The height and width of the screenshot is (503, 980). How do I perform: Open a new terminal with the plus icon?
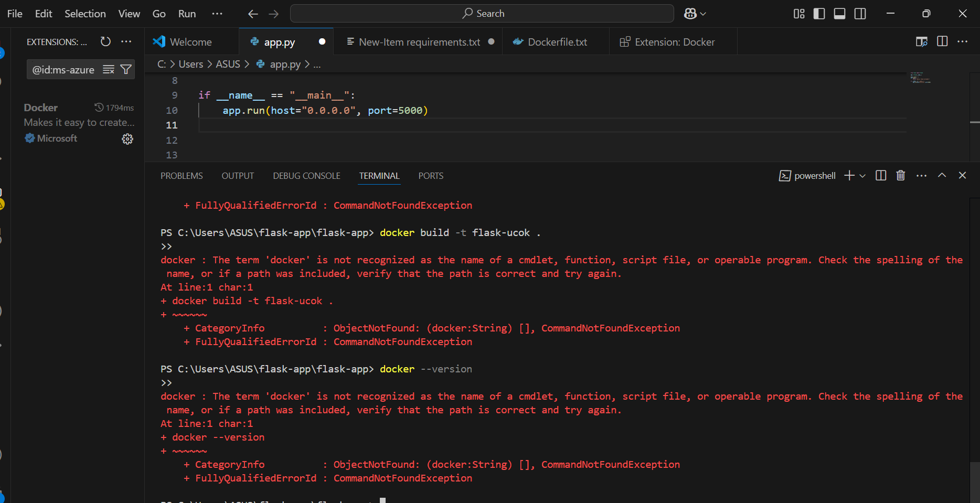[849, 175]
